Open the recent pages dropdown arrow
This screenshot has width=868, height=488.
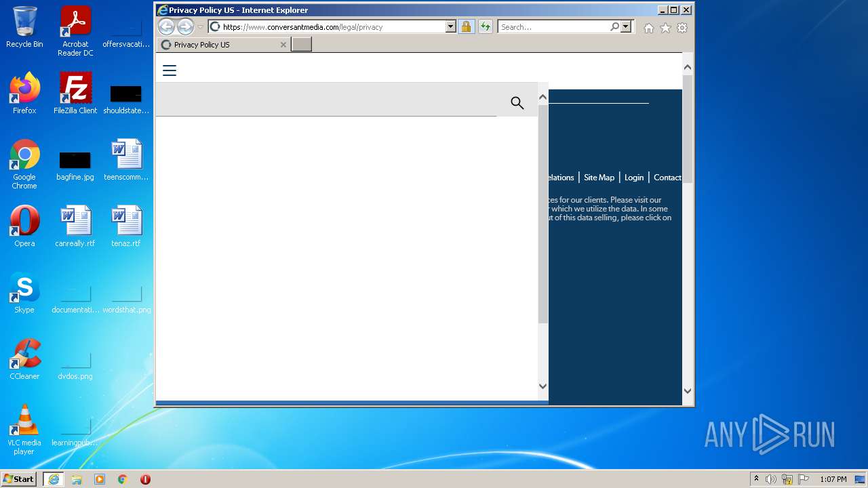[201, 26]
